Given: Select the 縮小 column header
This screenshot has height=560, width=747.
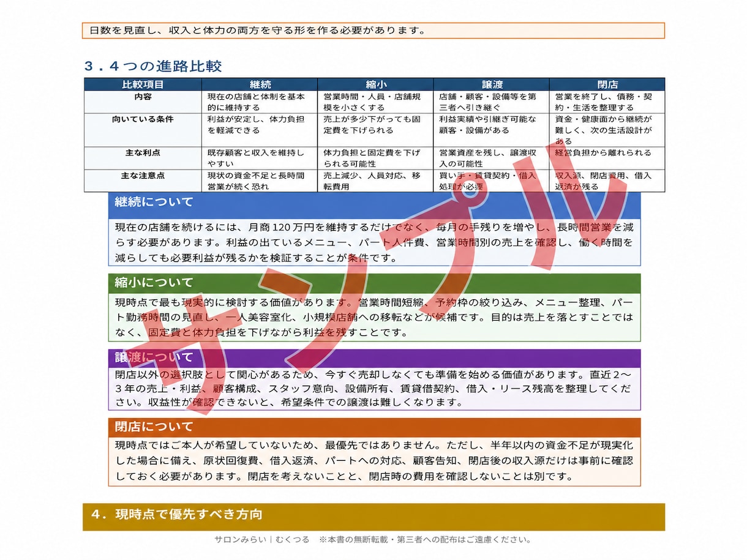Looking at the screenshot, I should pos(375,84).
